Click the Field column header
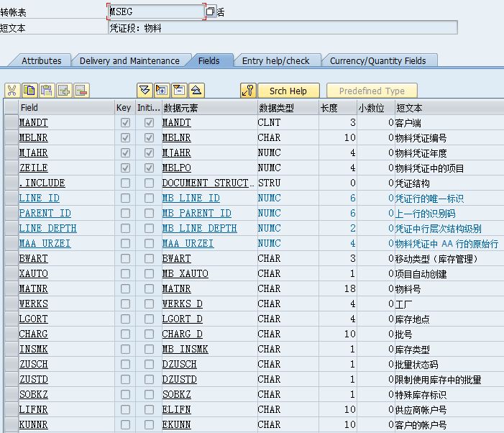 pyautogui.click(x=67, y=107)
